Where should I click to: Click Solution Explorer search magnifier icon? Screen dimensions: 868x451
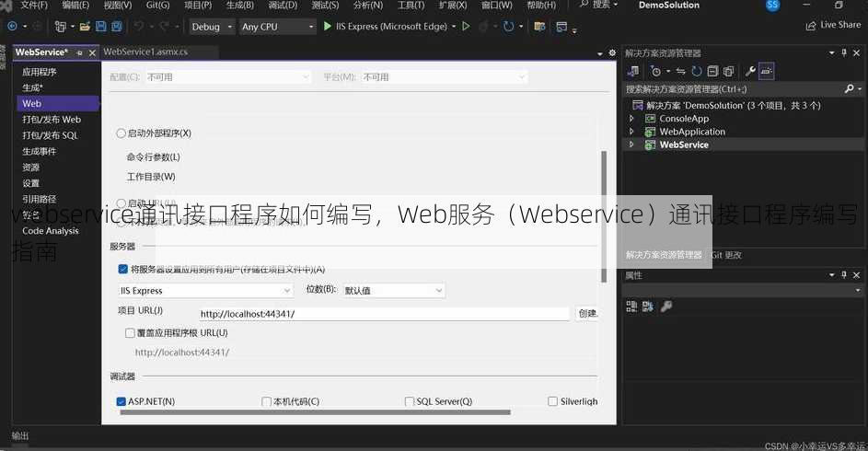tap(850, 88)
